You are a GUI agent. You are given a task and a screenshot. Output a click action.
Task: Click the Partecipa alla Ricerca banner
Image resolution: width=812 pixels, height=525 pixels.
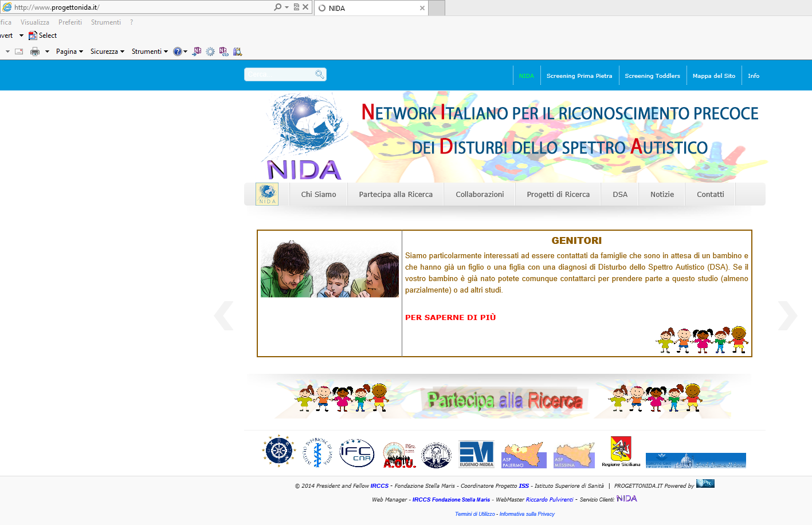click(x=505, y=400)
